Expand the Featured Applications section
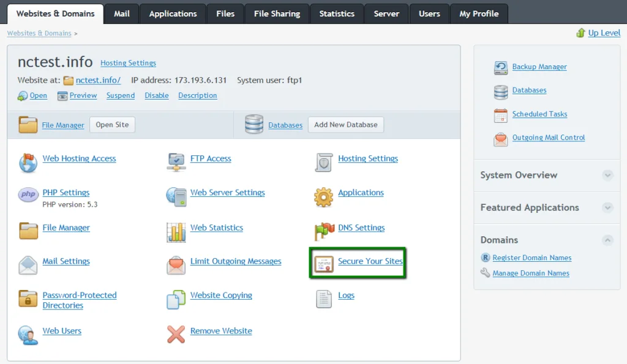Viewport: 627px width, 364px height. tap(607, 208)
